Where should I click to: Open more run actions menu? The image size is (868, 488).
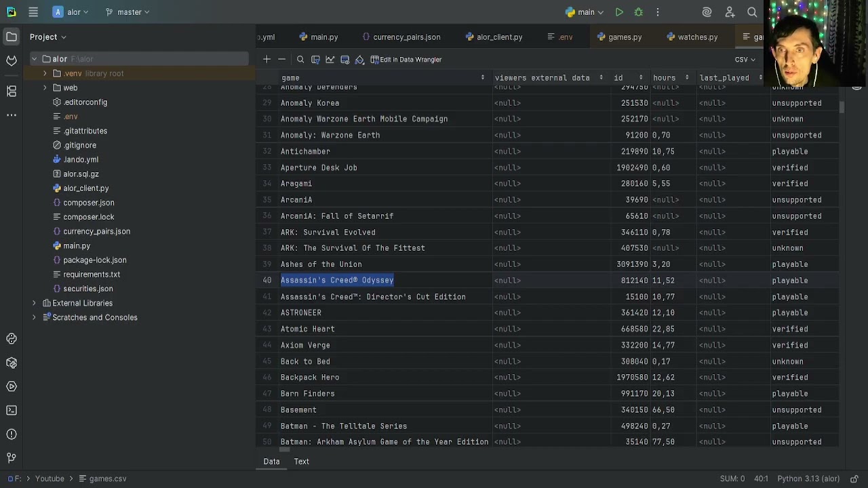[657, 12]
